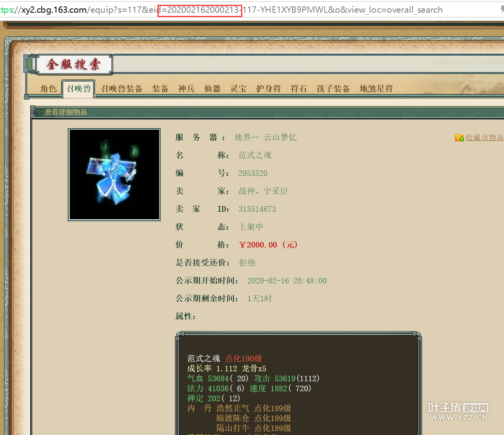
Task: Select the 地煞星符 tab
Action: (x=376, y=89)
